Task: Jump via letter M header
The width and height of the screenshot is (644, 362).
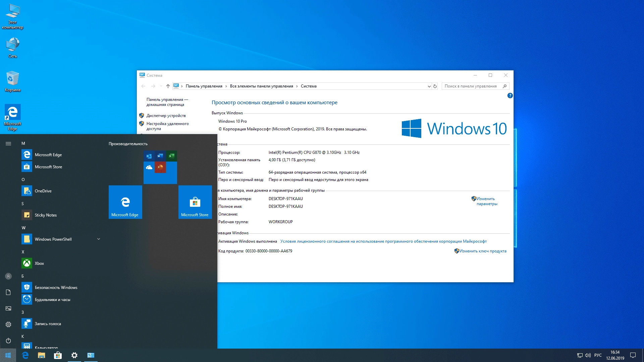Action: [23, 143]
